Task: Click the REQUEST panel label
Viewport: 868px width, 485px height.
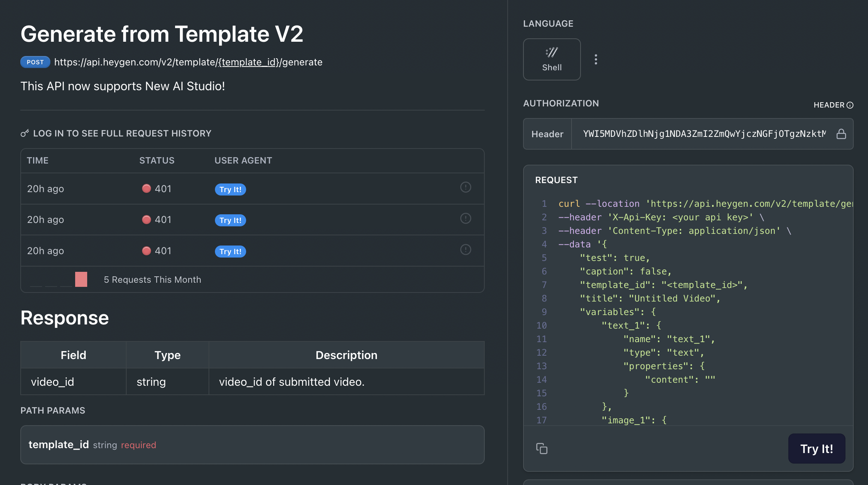Action: pos(556,180)
